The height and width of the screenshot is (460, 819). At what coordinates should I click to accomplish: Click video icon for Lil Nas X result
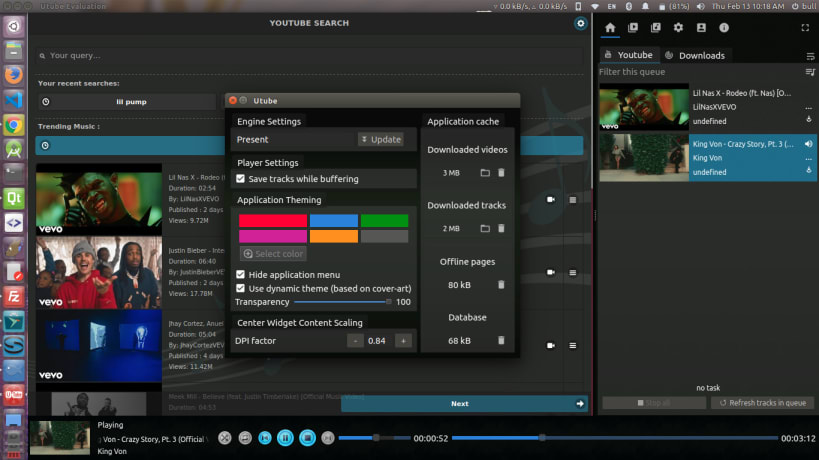[x=551, y=199]
